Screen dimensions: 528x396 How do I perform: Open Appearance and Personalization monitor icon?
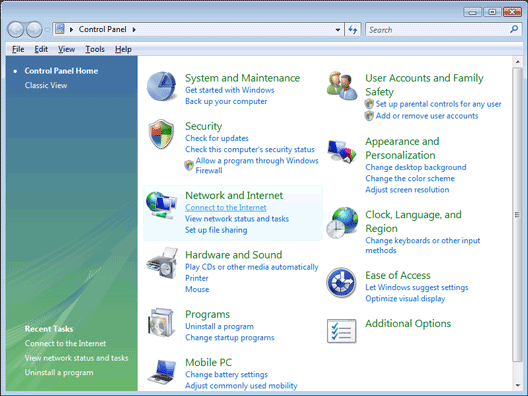click(342, 152)
